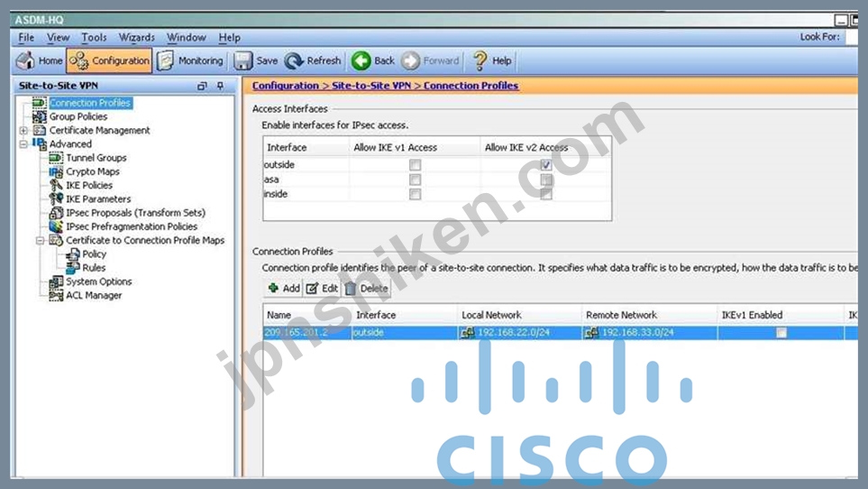Click the Forward arrow button
The width and height of the screenshot is (868, 489).
(x=430, y=61)
